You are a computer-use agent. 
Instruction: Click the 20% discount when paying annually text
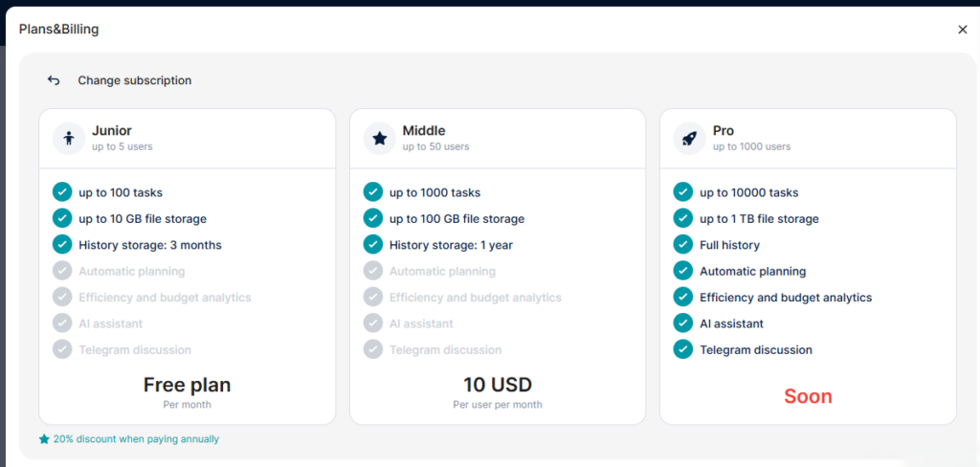136,439
